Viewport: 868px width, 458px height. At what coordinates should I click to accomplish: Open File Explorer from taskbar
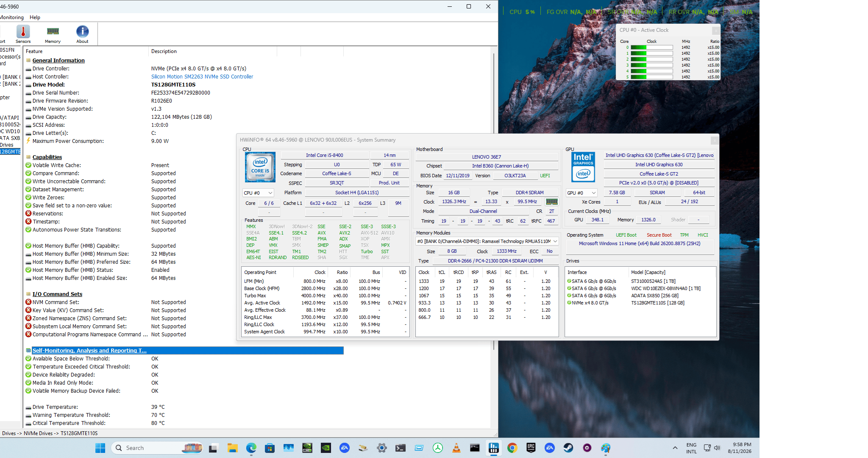(x=232, y=448)
